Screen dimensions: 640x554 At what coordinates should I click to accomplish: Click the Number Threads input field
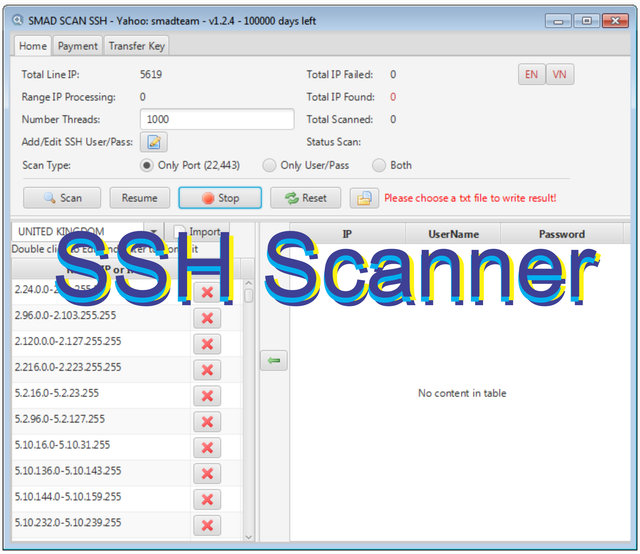point(217,119)
